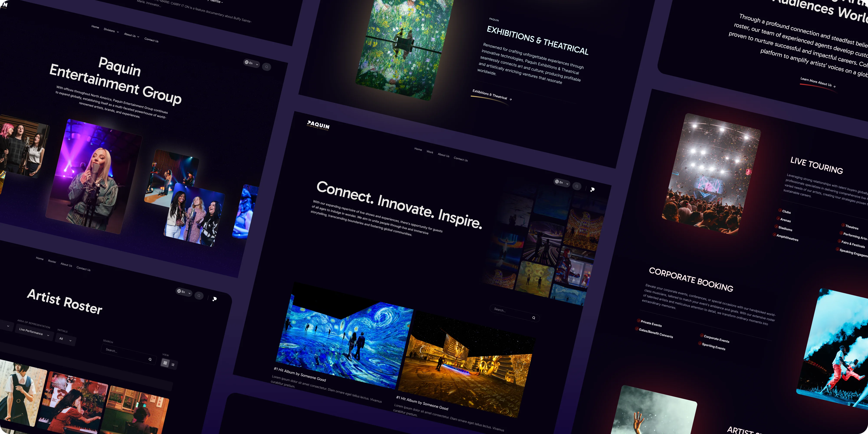The image size is (868, 434).
Task: Expand Divisions menu on Paquin Entertainment Group page
Action: [x=111, y=30]
